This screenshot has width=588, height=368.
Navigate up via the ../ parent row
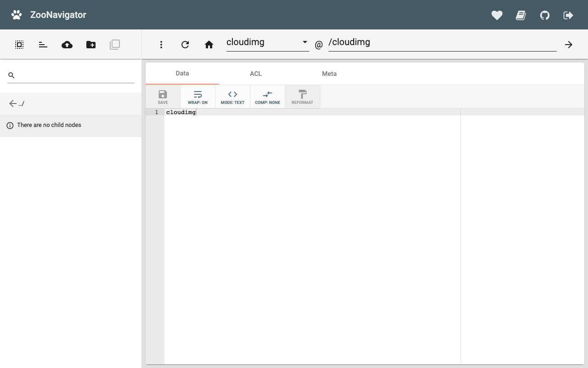tap(71, 103)
